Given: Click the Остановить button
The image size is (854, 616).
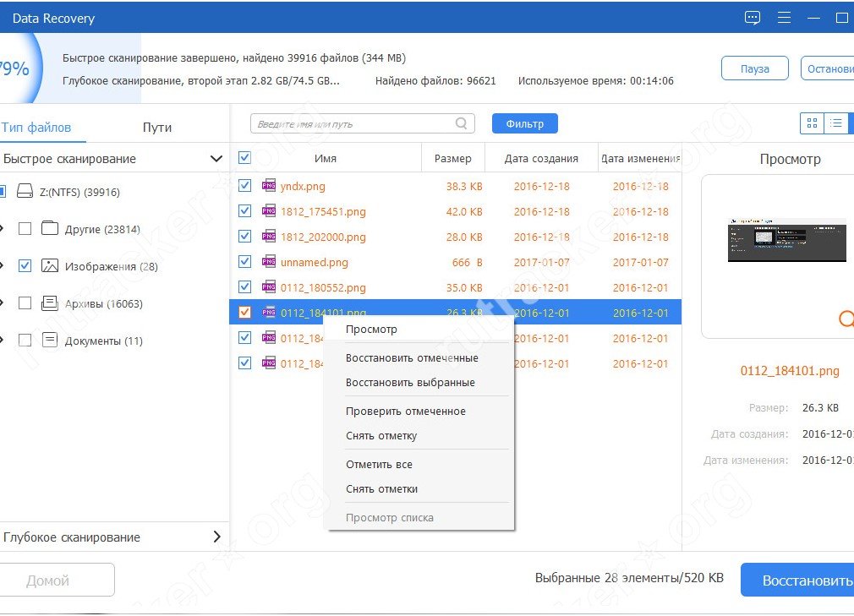Looking at the screenshot, I should click(827, 68).
